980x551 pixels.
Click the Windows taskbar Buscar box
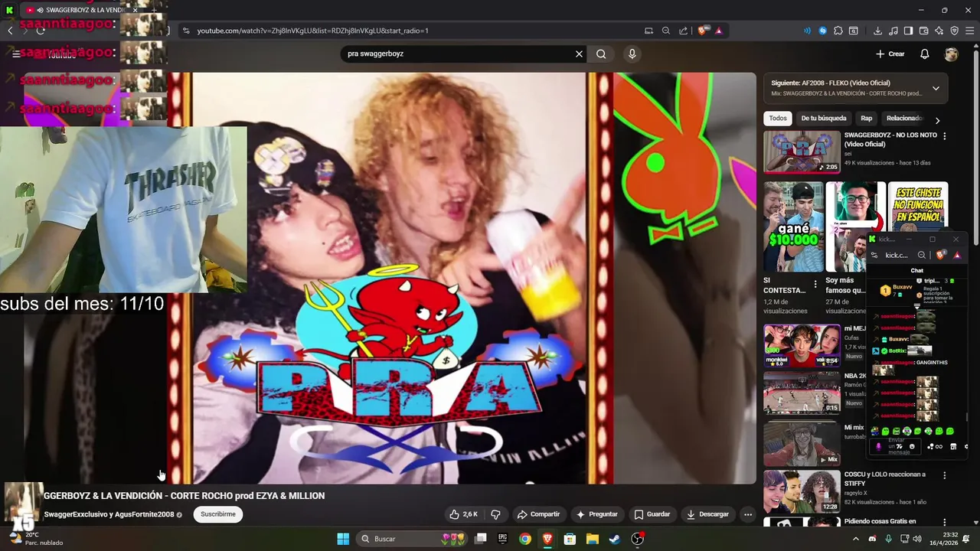pyautogui.click(x=412, y=539)
